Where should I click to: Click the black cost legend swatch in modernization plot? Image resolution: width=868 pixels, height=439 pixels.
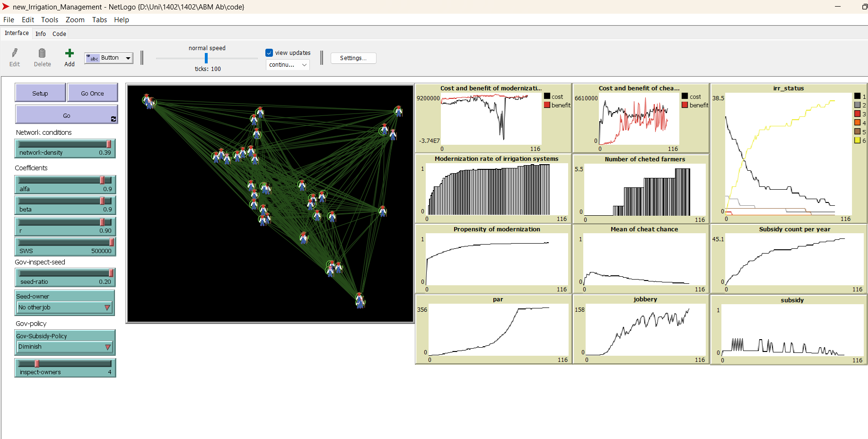(547, 96)
